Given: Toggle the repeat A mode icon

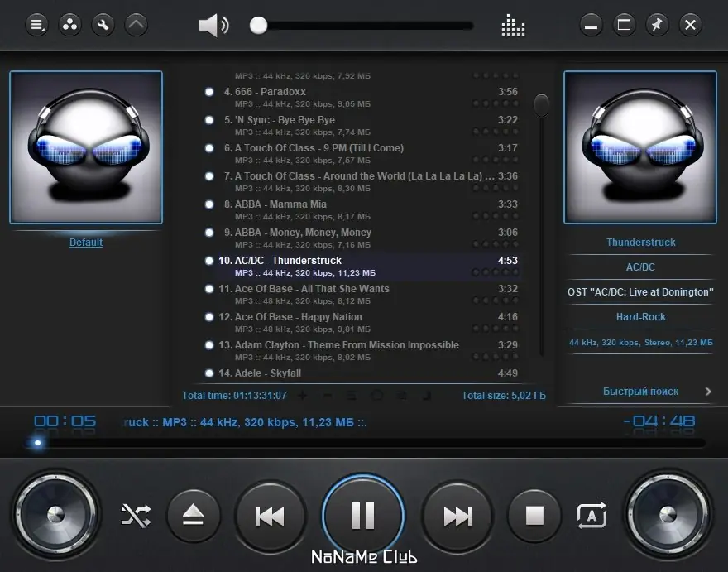Looking at the screenshot, I should [591, 516].
